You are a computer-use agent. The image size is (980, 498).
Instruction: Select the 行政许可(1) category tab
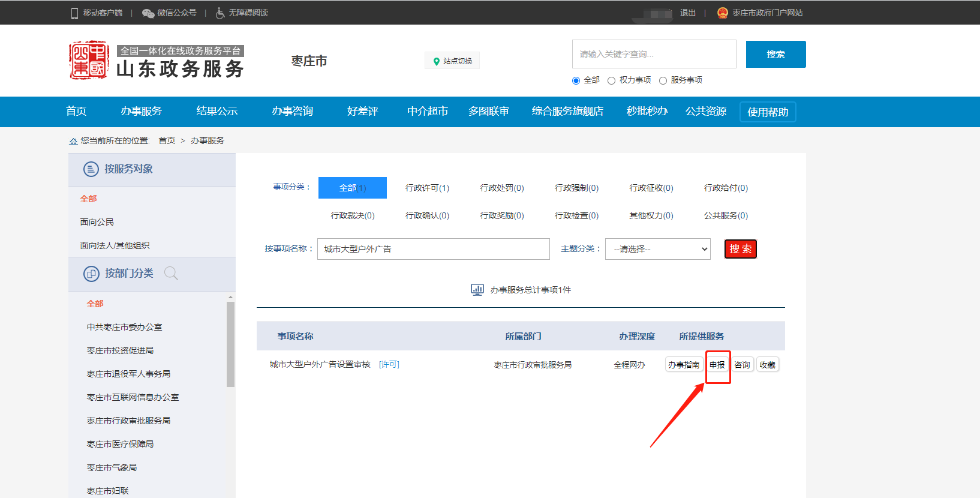coord(427,188)
